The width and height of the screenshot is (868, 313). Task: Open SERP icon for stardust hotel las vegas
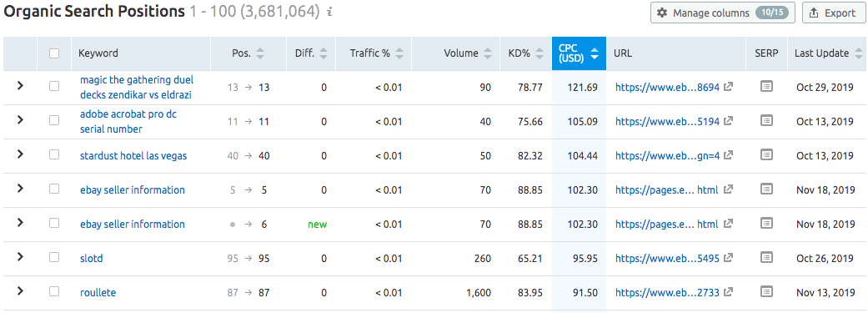click(766, 154)
